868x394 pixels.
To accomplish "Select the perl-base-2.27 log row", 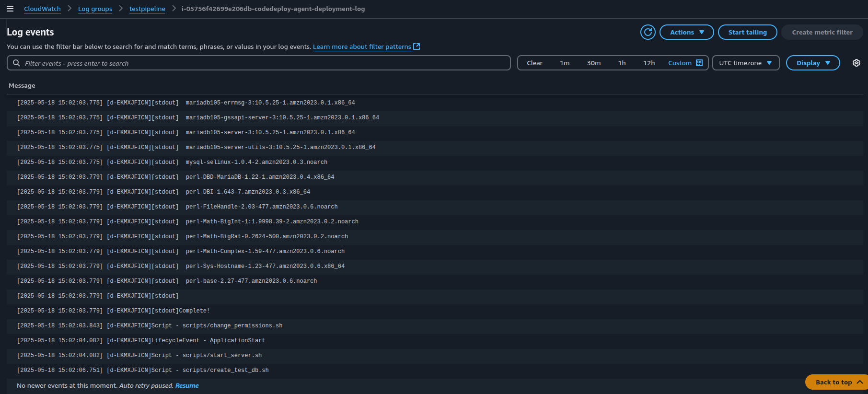I will (435, 281).
